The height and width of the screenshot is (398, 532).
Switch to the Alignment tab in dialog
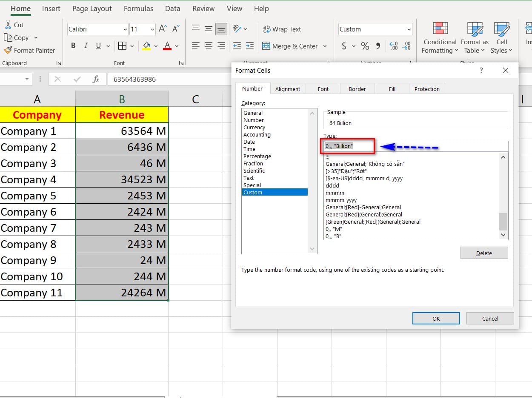click(x=287, y=89)
